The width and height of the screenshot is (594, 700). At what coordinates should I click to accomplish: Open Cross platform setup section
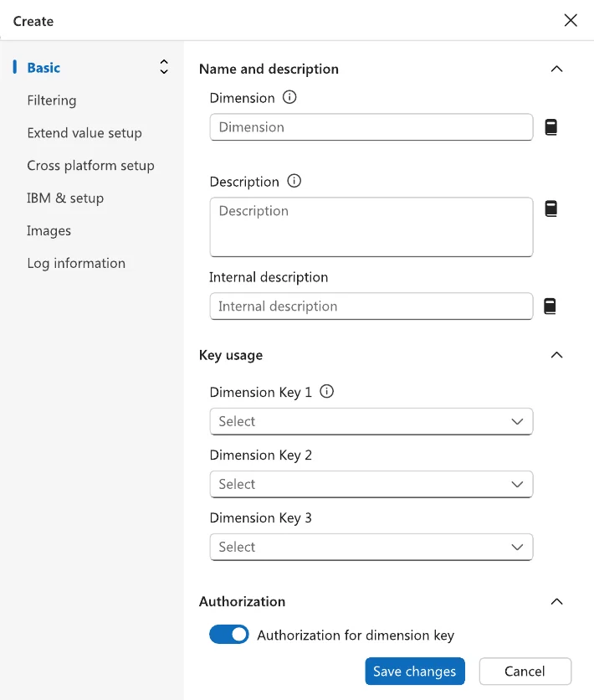[x=90, y=166]
